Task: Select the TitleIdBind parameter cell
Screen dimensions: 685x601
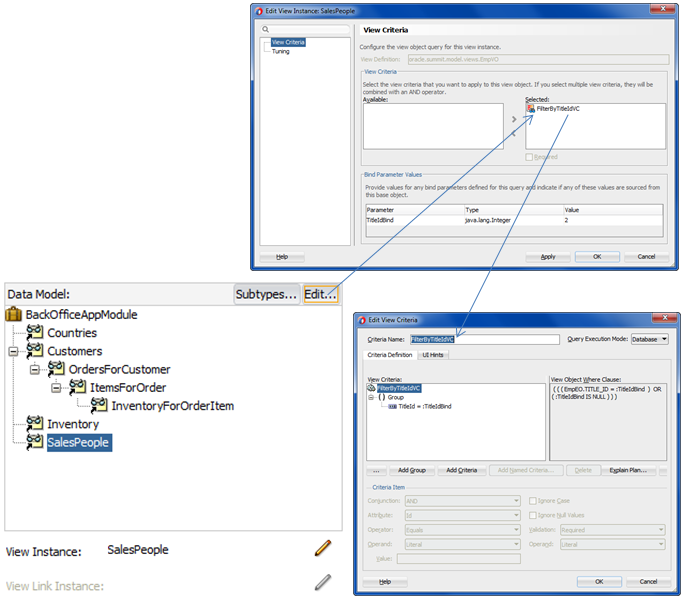Action: [x=415, y=220]
